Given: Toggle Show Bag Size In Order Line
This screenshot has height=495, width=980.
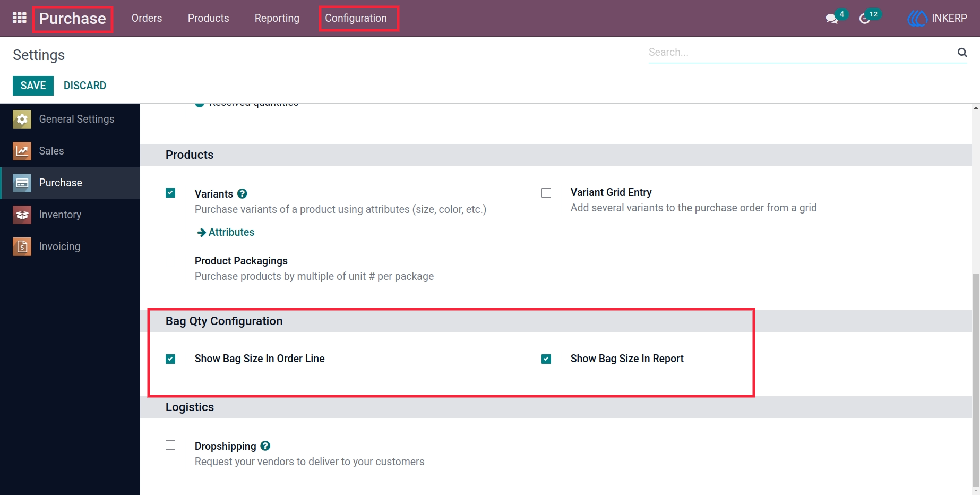Looking at the screenshot, I should (170, 359).
